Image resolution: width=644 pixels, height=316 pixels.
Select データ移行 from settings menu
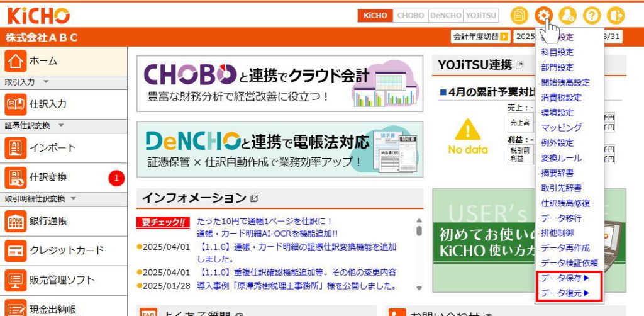pos(561,218)
